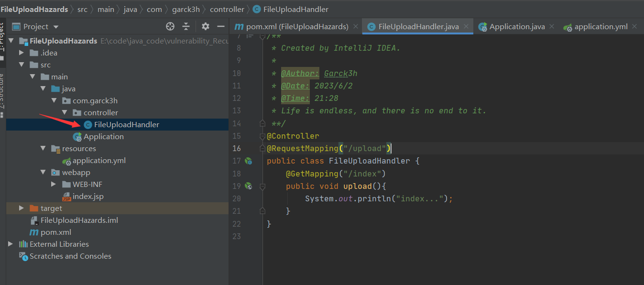The width and height of the screenshot is (644, 285).
Task: Collapse the com.garck3h package
Action: point(54,100)
